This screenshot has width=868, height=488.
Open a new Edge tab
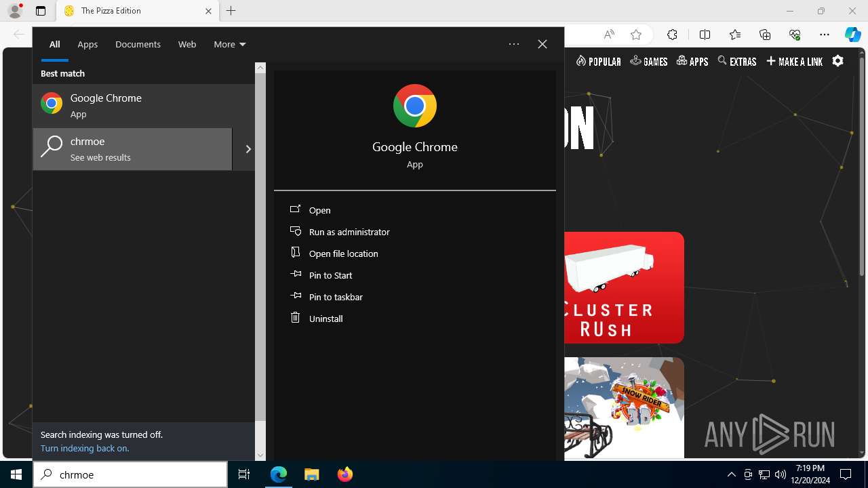(x=231, y=11)
